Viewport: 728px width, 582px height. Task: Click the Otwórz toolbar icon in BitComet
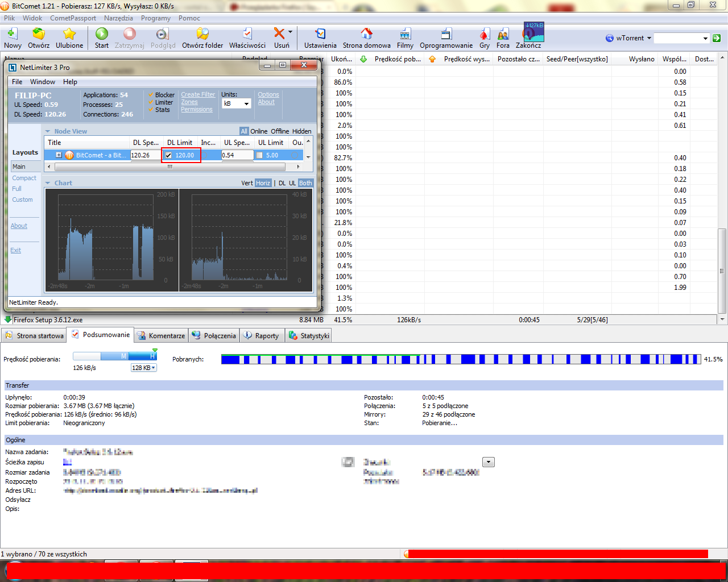click(x=39, y=34)
